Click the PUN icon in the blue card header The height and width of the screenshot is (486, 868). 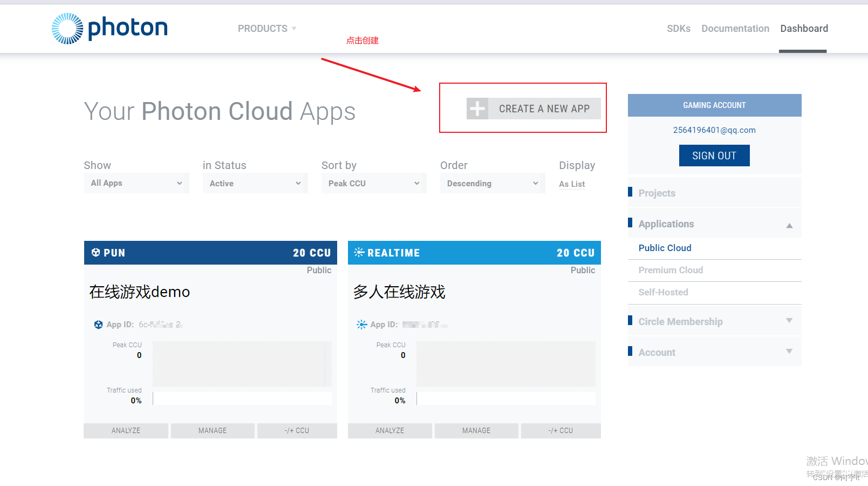pos(95,252)
